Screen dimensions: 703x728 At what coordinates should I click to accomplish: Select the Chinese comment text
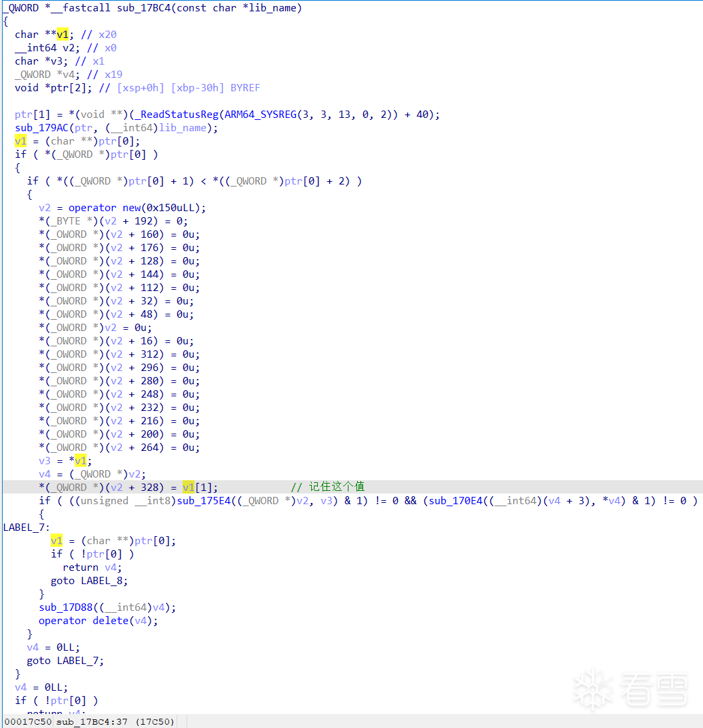click(x=337, y=487)
